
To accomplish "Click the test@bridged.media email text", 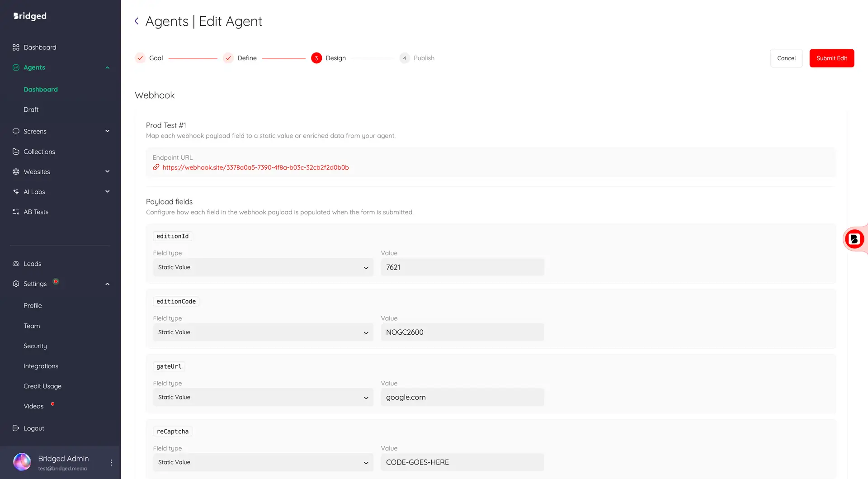I will pyautogui.click(x=62, y=469).
